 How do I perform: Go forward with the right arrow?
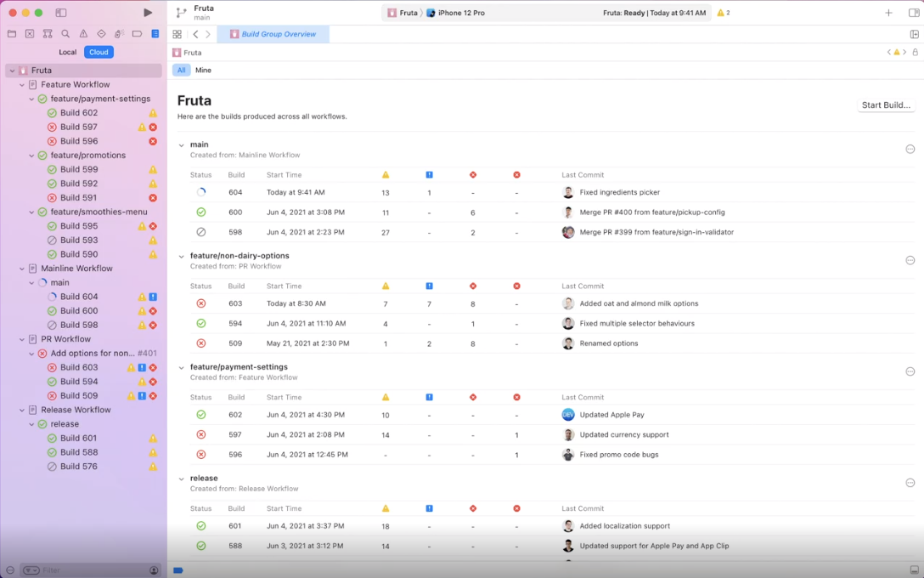[x=208, y=34]
